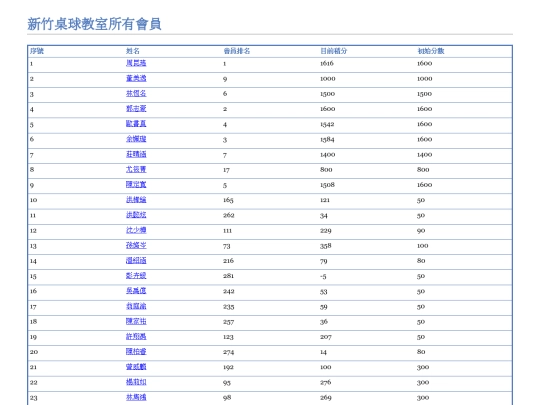Select the initial score 90 in row 12

[421, 230]
